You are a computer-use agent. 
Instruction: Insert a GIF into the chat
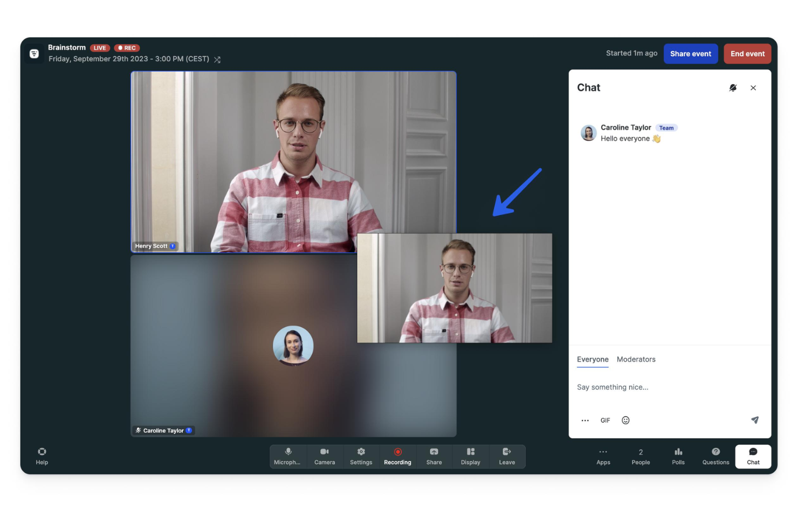pyautogui.click(x=605, y=420)
